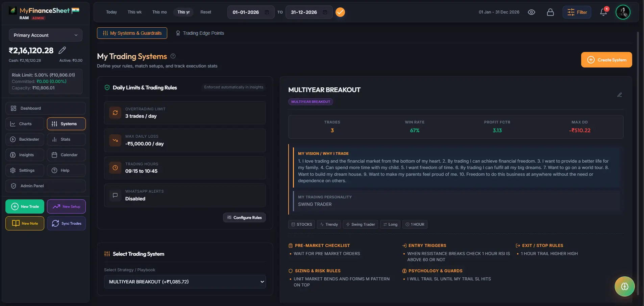Screen dimensions: 644x306
Task: Click the New Setup button
Action: 66,206
